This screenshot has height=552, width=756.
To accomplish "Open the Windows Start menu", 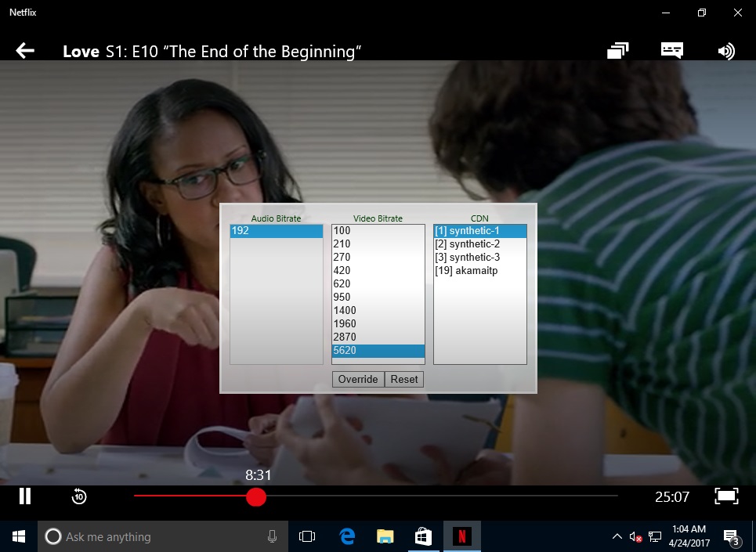I will 19,536.
